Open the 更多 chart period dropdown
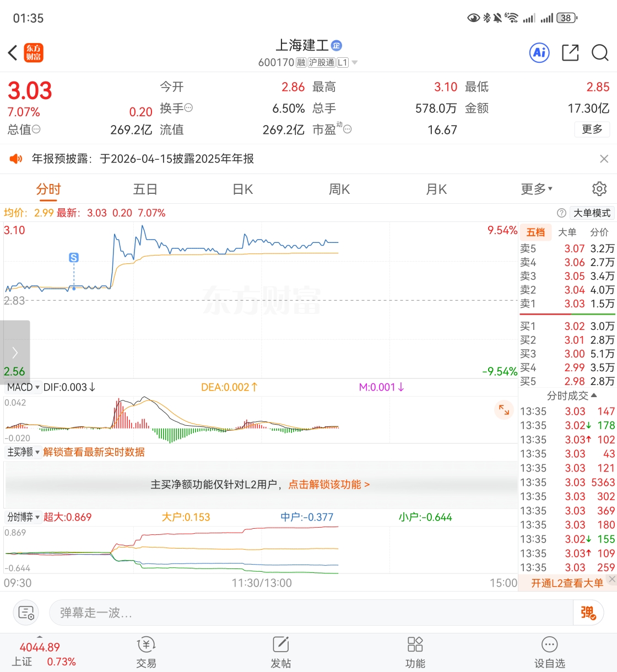Image resolution: width=617 pixels, height=672 pixels. tap(537, 189)
